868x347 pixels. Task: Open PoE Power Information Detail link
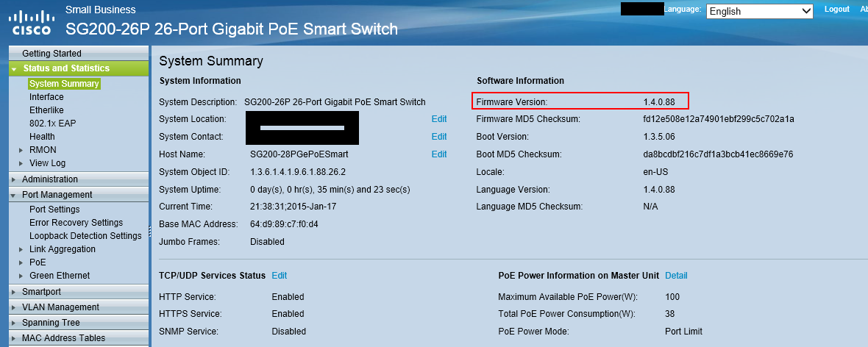pyautogui.click(x=676, y=276)
